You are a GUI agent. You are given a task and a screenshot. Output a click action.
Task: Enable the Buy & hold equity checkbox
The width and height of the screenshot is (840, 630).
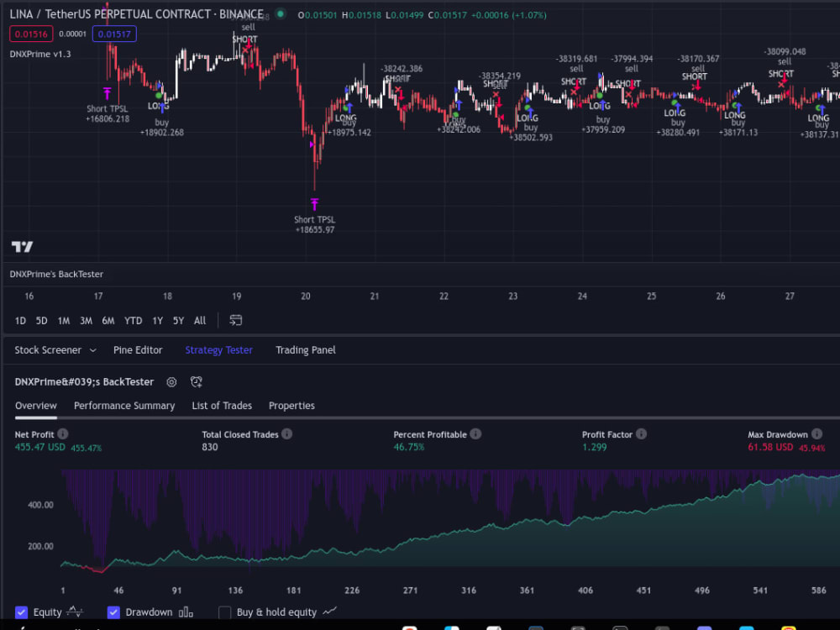pos(225,612)
